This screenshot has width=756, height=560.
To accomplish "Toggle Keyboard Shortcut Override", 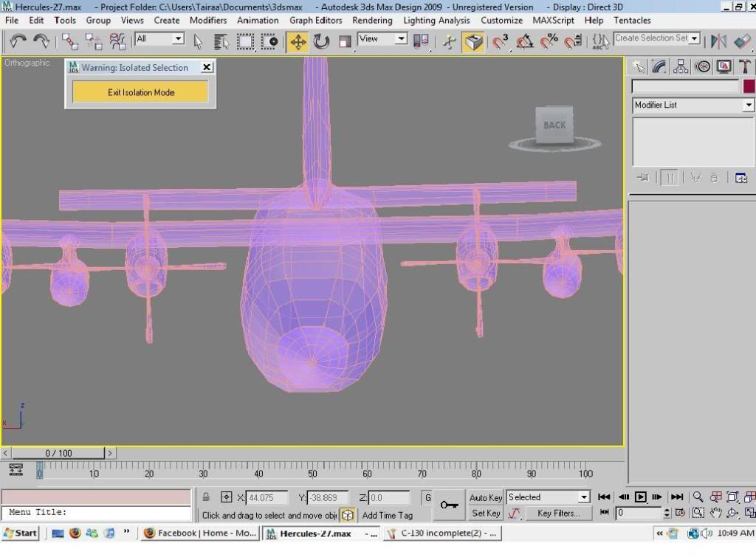I will tap(473, 42).
